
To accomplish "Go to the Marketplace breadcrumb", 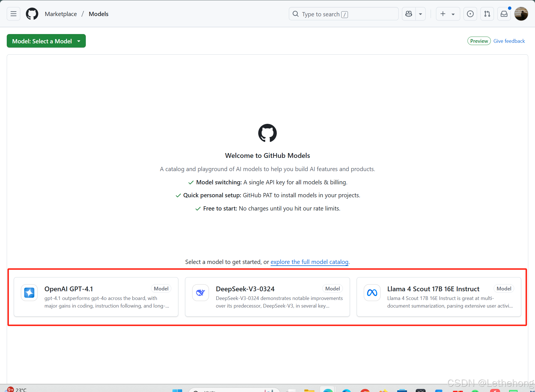I will click(x=61, y=14).
